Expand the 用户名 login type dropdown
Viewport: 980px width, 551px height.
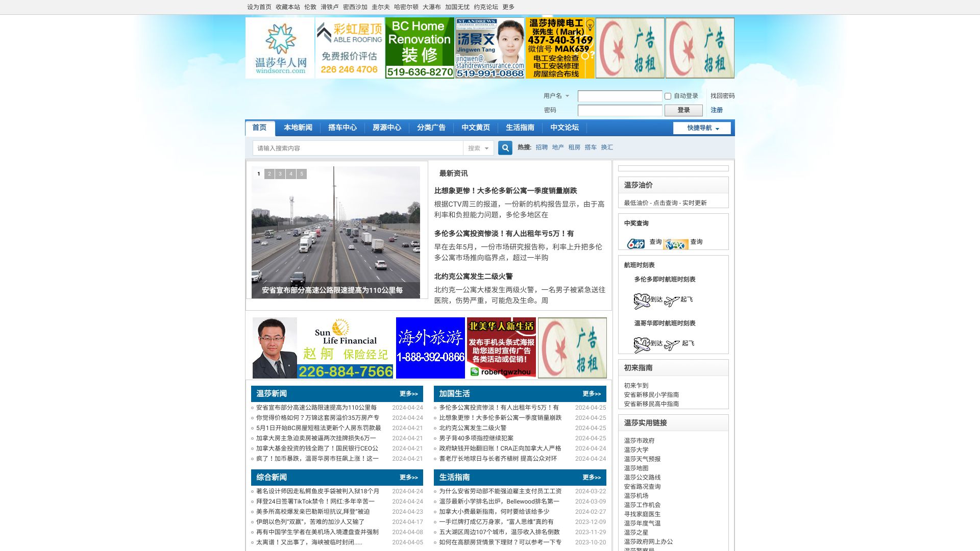[556, 96]
